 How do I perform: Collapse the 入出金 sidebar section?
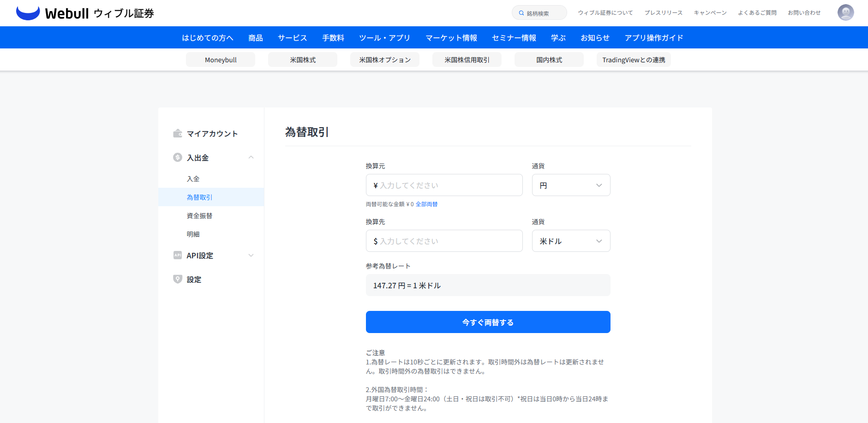[251, 157]
